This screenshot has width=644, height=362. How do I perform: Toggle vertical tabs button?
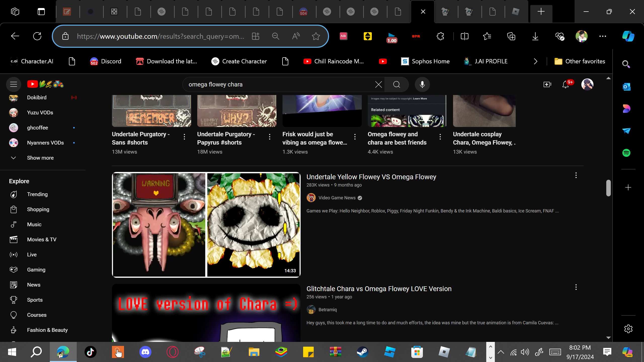click(x=41, y=12)
